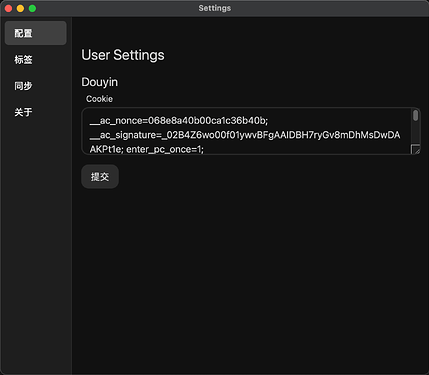Minimize the Settings window with yellow button
429x375 pixels.
coord(20,8)
